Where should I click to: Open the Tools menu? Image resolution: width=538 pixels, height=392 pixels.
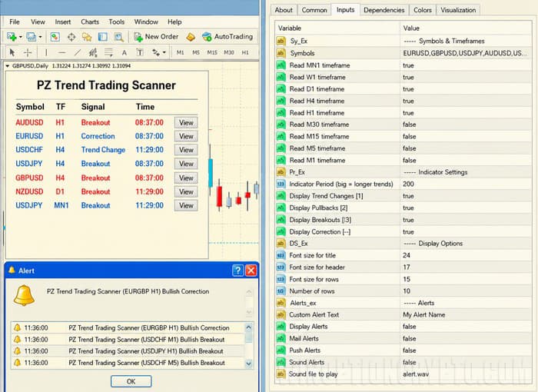click(x=117, y=22)
